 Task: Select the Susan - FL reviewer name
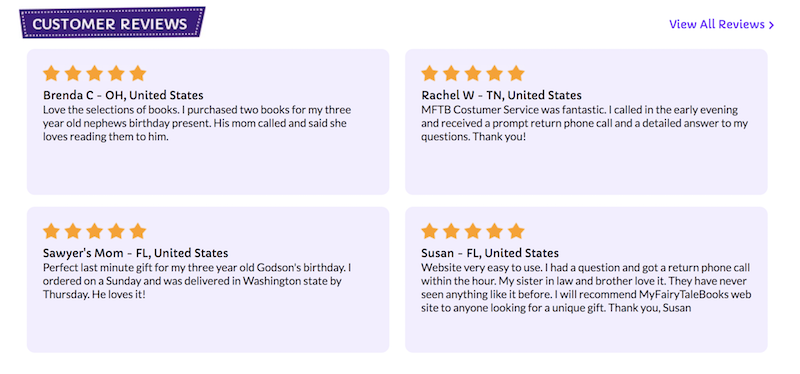click(x=490, y=253)
